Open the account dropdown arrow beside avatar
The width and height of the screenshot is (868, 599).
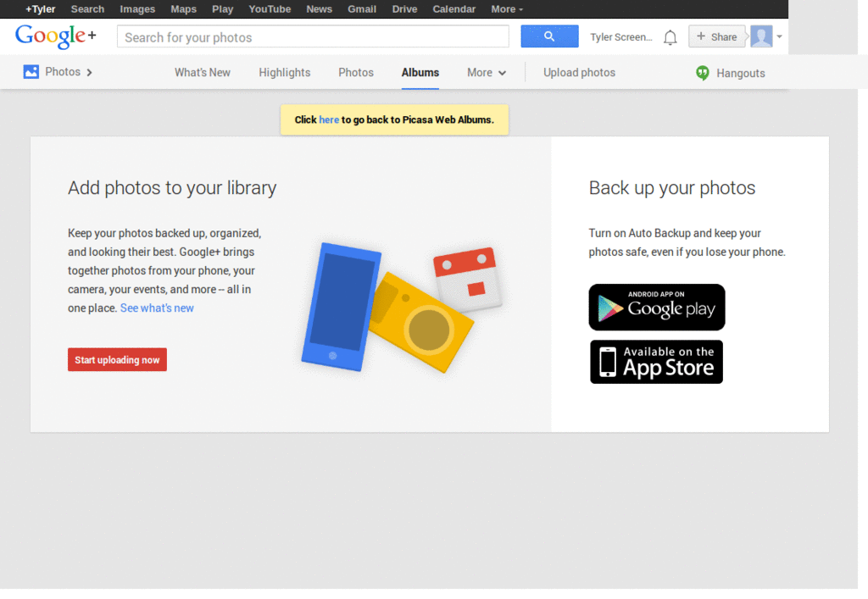click(779, 36)
